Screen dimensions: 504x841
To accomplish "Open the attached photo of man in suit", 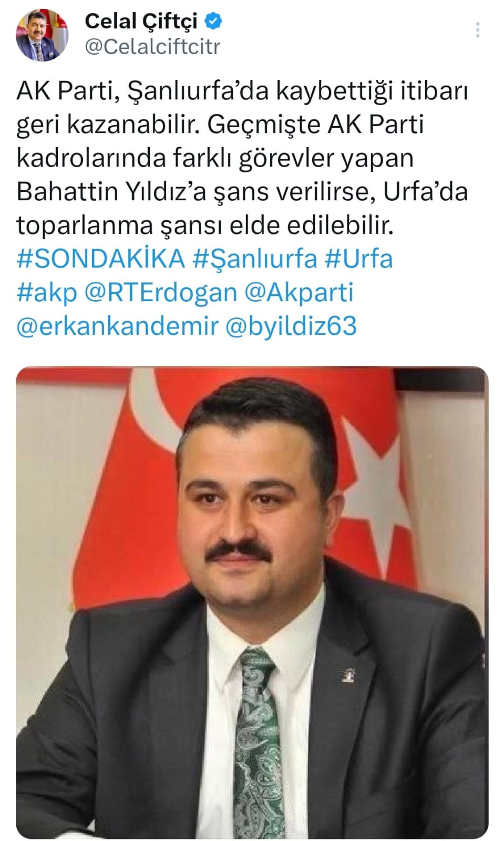I will [252, 602].
